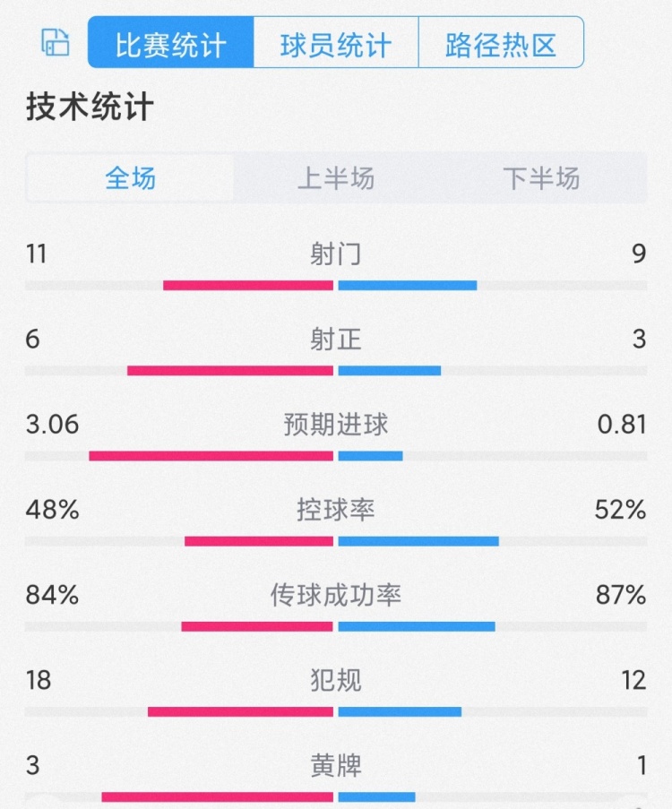Select the 下半场 view
Viewport: 672px width, 809px height.
[x=541, y=179]
